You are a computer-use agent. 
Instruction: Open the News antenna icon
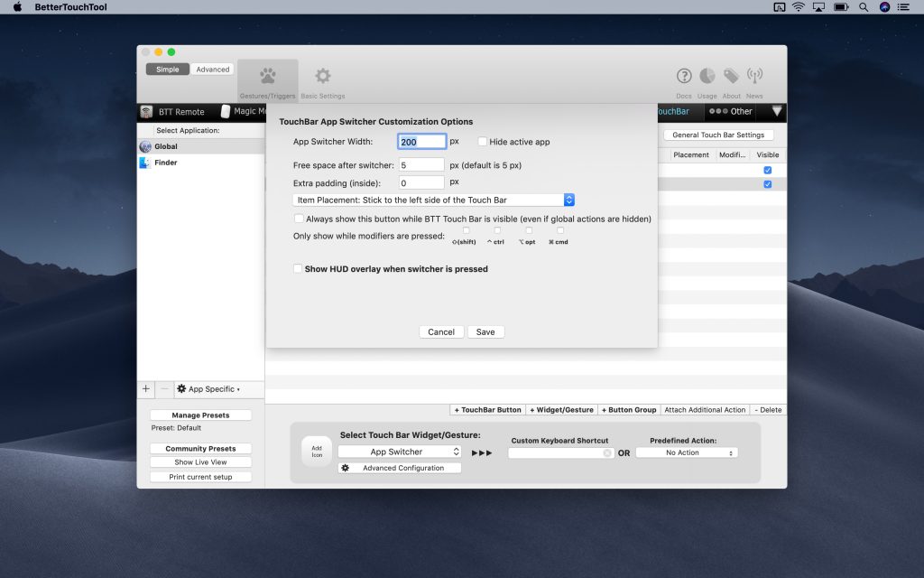click(x=754, y=76)
